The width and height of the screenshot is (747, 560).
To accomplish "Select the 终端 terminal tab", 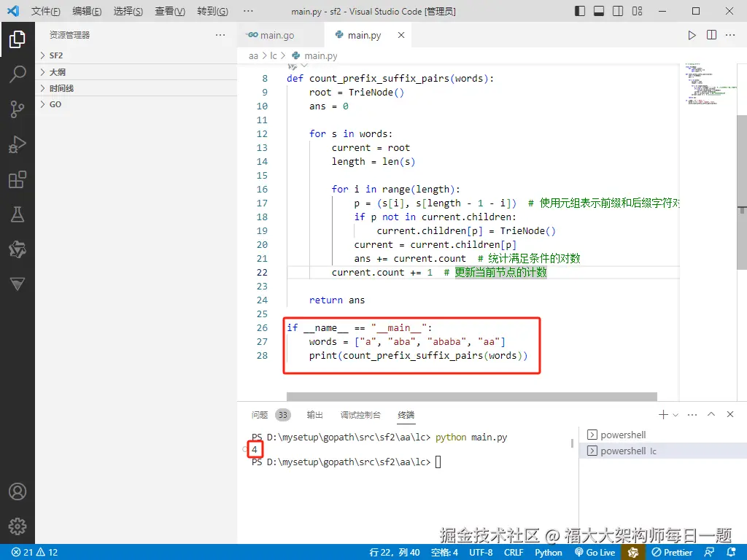I will tap(406, 415).
